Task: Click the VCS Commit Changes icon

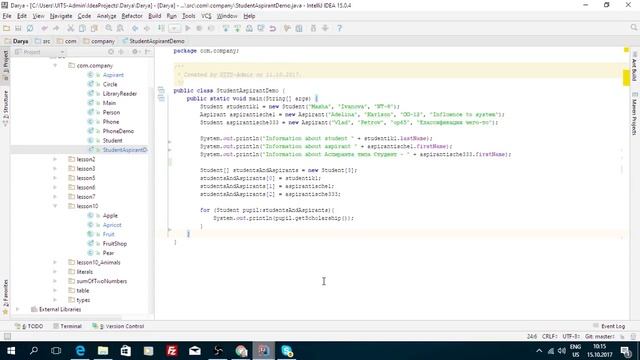Action: [238, 28]
